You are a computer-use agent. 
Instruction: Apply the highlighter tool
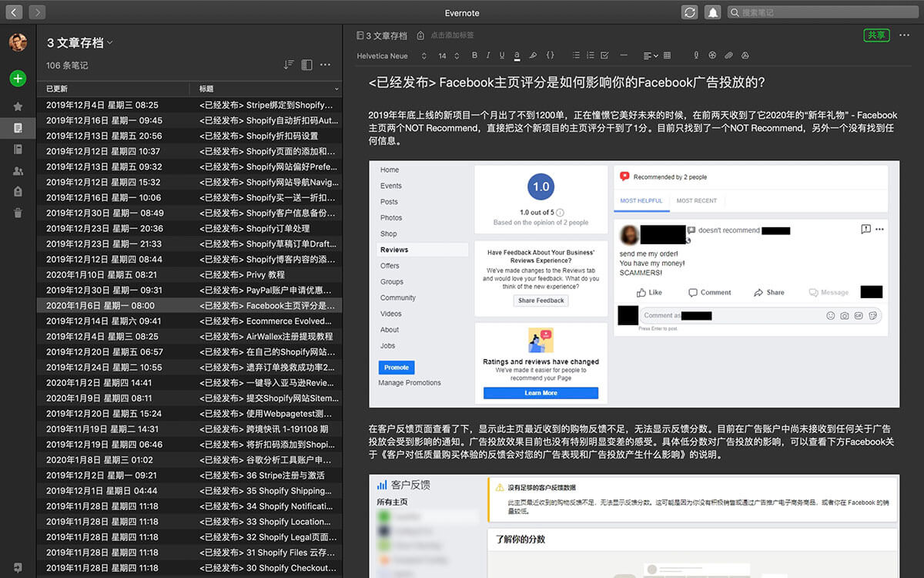click(x=533, y=55)
